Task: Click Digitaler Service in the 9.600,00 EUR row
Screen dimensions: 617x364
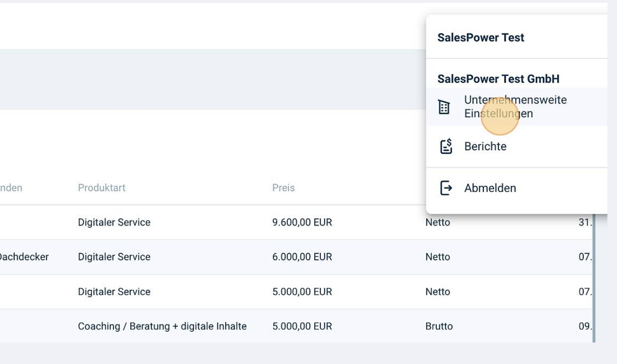Action: 114,223
